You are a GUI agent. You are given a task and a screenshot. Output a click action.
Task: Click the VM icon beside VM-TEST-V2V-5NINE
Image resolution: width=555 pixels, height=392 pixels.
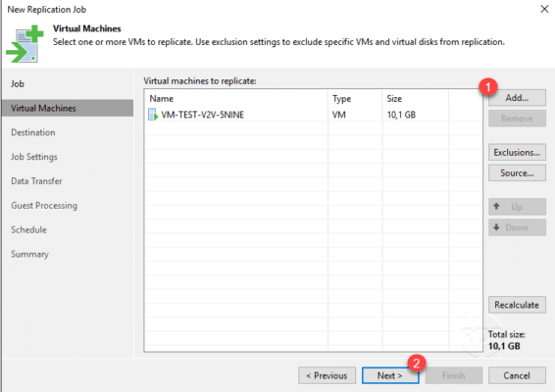pyautogui.click(x=153, y=115)
